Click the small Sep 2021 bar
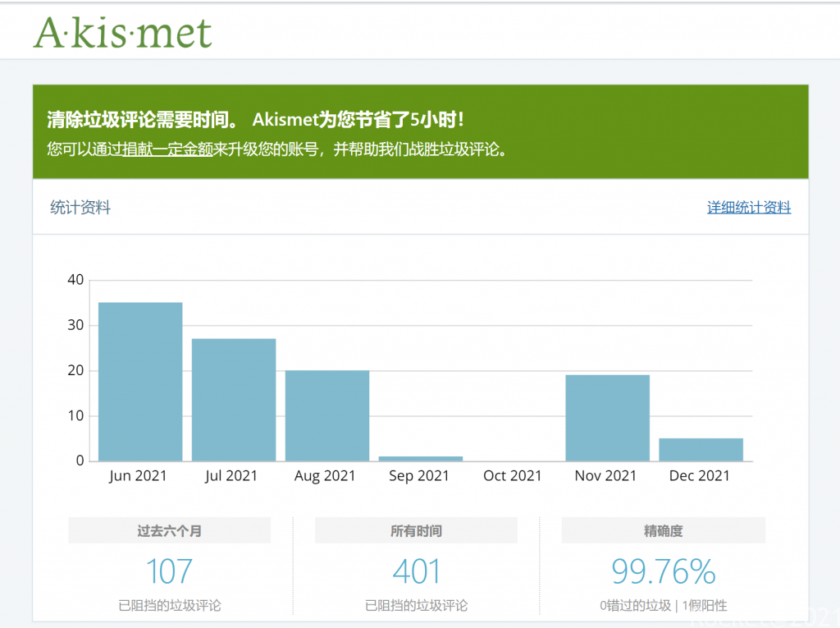This screenshot has height=628, width=840. (420, 458)
